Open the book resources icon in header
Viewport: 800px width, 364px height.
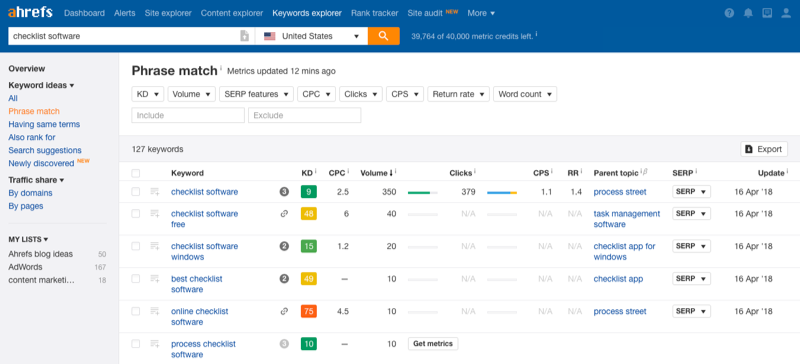click(x=767, y=13)
